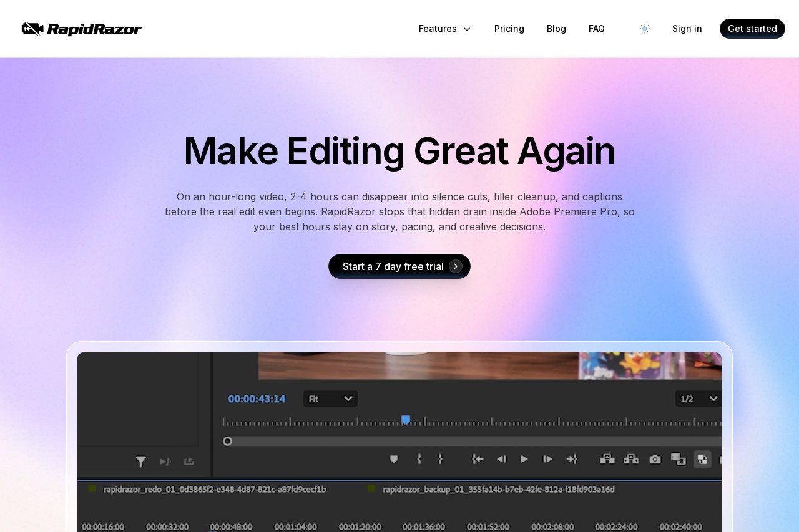Open the 1/2 playback resolution dropdown

[x=698, y=399]
